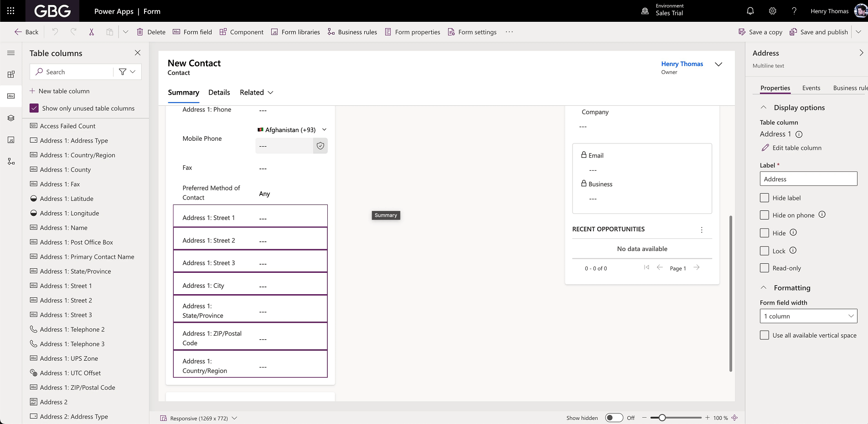This screenshot has height=424, width=868.
Task: Select the Table columns sidebar icon
Action: click(x=11, y=96)
